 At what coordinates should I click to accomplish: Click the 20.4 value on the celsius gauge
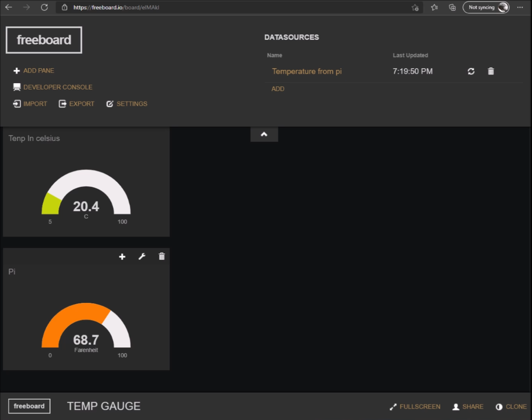point(86,206)
